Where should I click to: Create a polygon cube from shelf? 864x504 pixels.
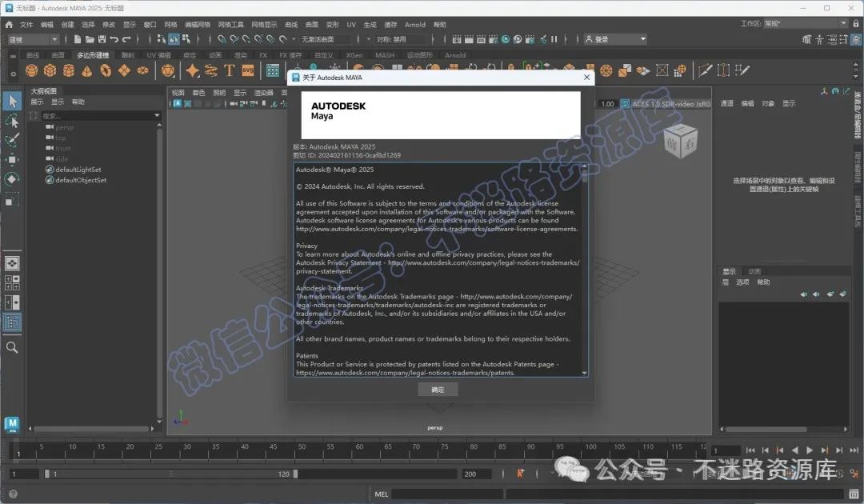50,70
